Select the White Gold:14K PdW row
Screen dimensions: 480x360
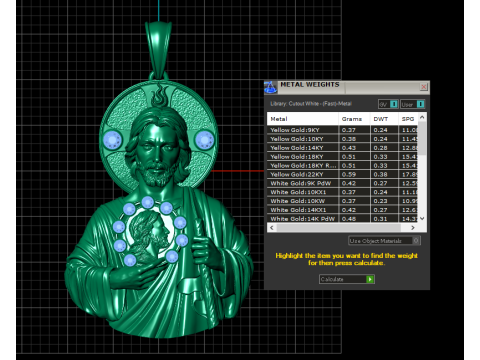click(x=342, y=219)
